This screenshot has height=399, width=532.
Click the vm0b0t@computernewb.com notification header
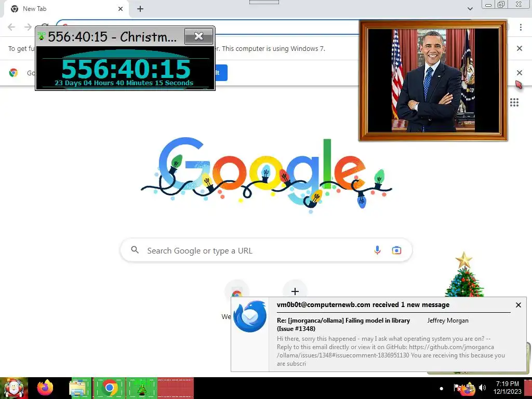(363, 304)
